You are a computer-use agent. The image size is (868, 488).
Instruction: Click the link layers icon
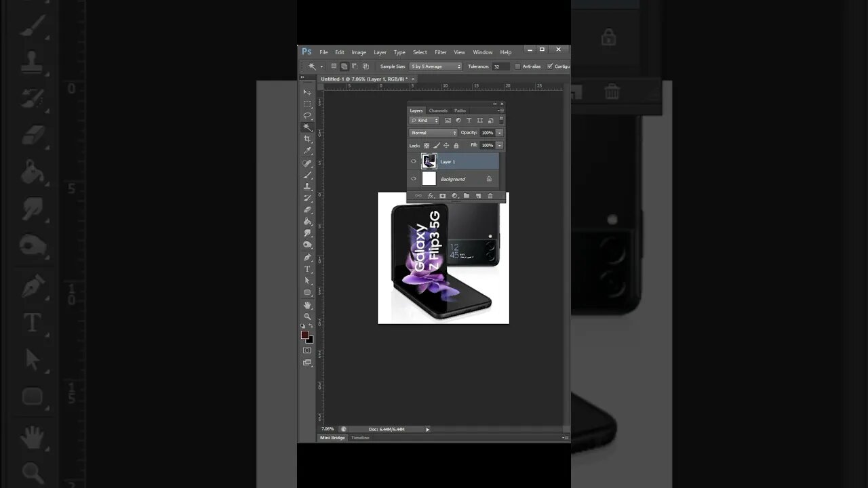click(x=418, y=196)
